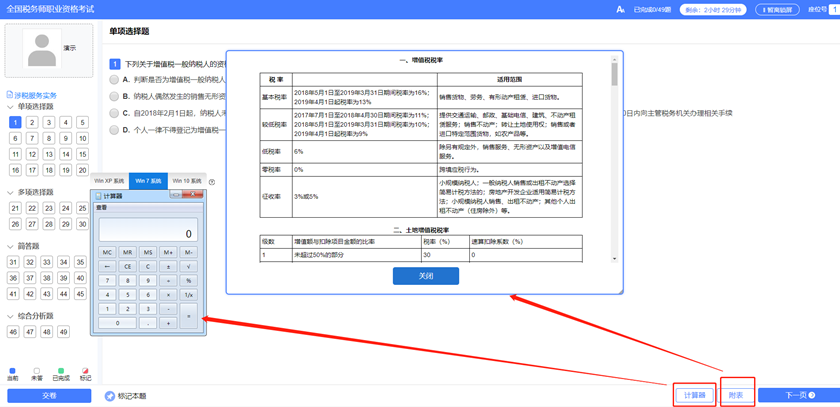Click the font size Aa icon
The width and height of the screenshot is (840, 407).
(620, 10)
